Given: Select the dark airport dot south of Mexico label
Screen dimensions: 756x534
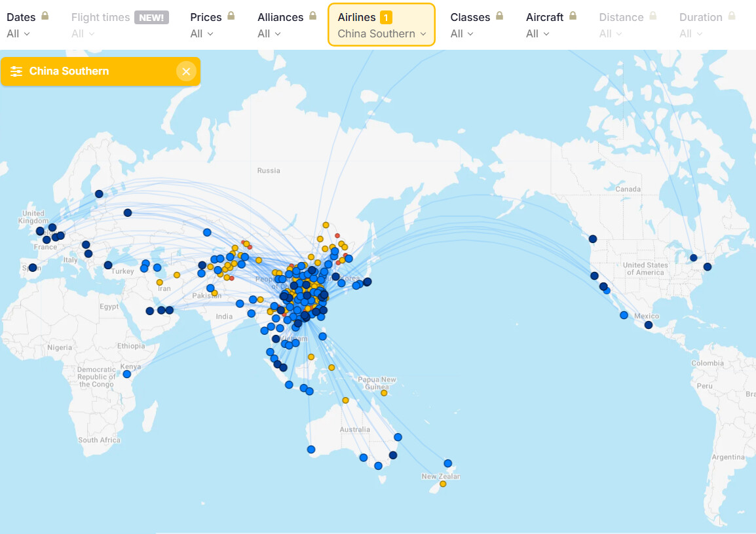Looking at the screenshot, I should [649, 325].
